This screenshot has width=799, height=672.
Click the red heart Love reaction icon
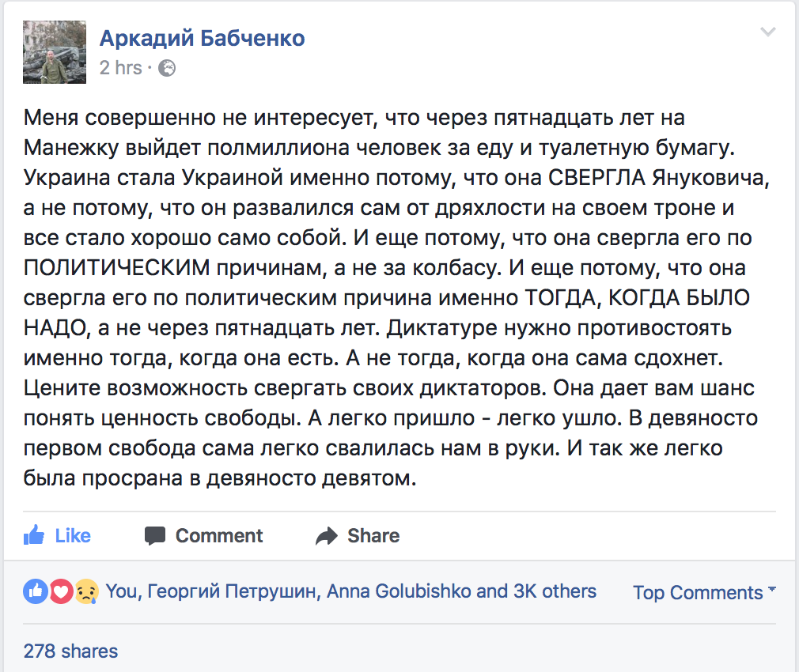(x=61, y=591)
